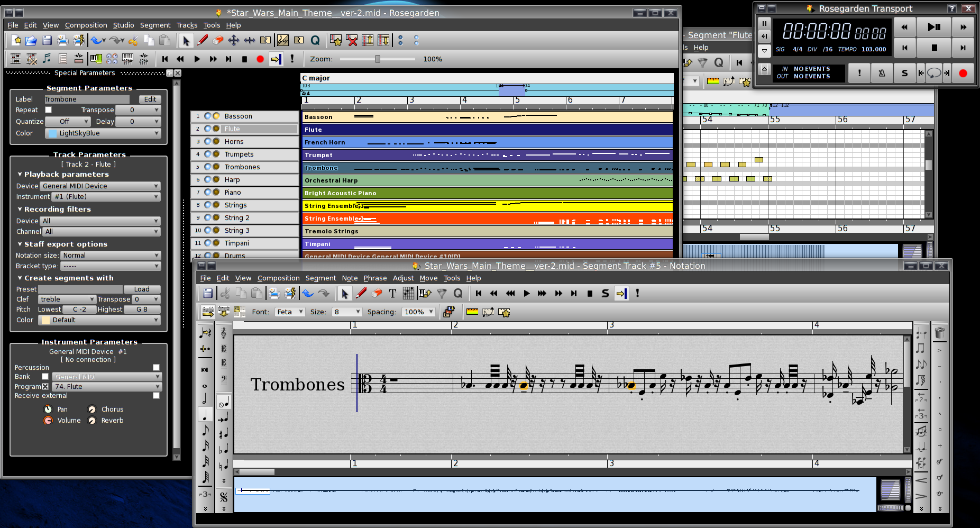Click the scissors cut icon in main toolbar

click(x=133, y=40)
